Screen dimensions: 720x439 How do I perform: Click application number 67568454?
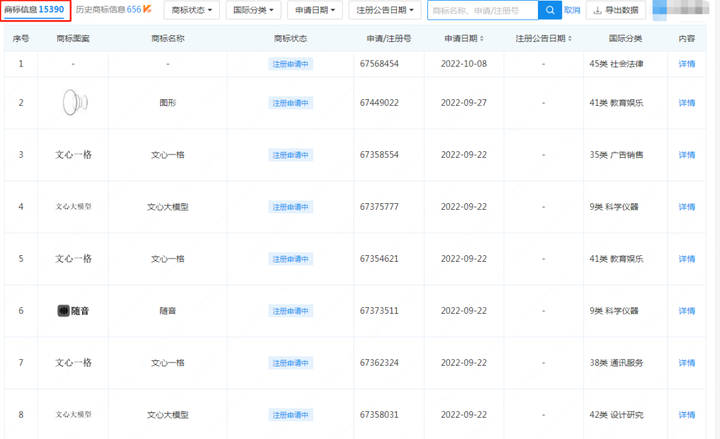coord(379,64)
